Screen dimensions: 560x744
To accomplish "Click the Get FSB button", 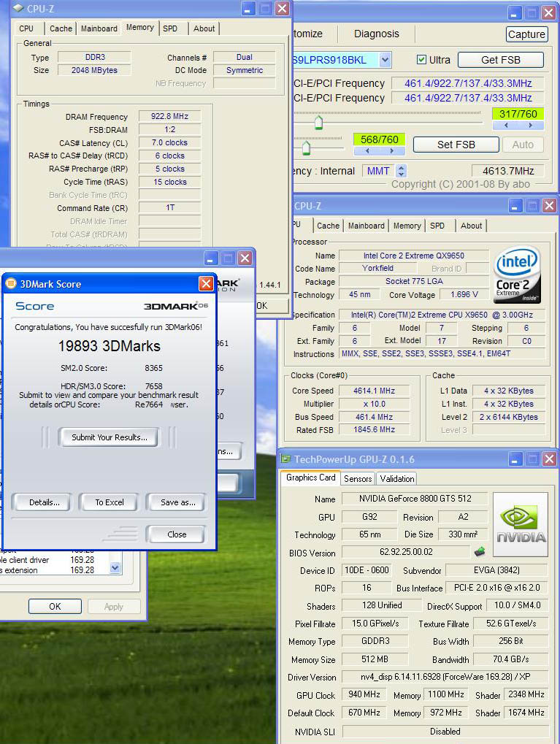I will (x=501, y=60).
